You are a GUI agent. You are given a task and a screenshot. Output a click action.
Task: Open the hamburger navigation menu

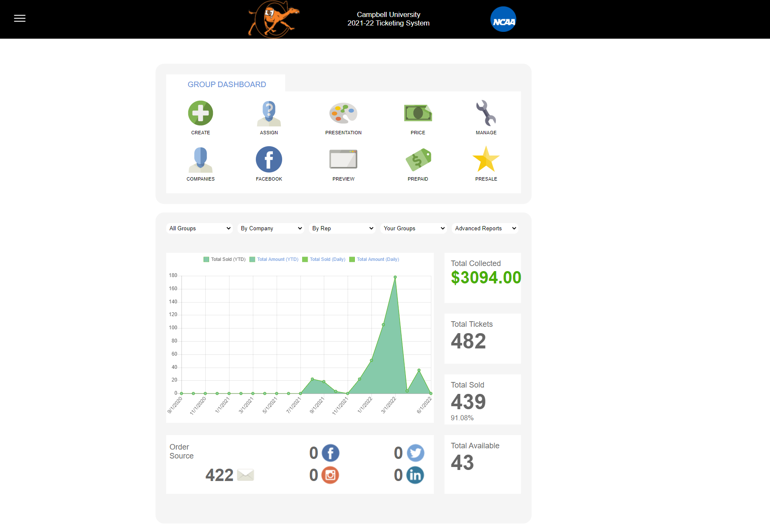tap(20, 18)
